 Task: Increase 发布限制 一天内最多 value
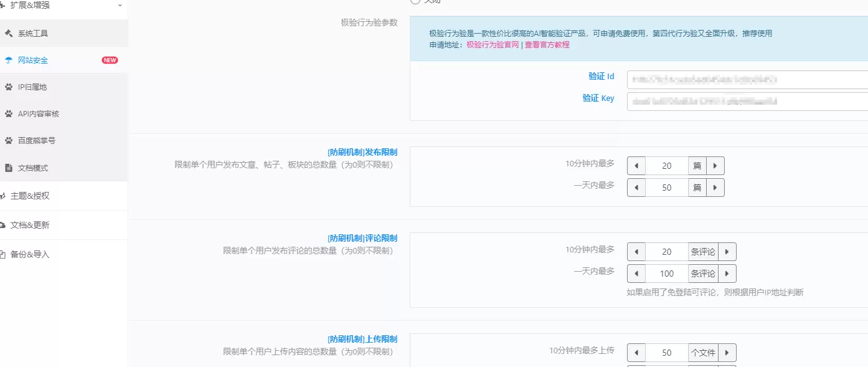tap(715, 187)
